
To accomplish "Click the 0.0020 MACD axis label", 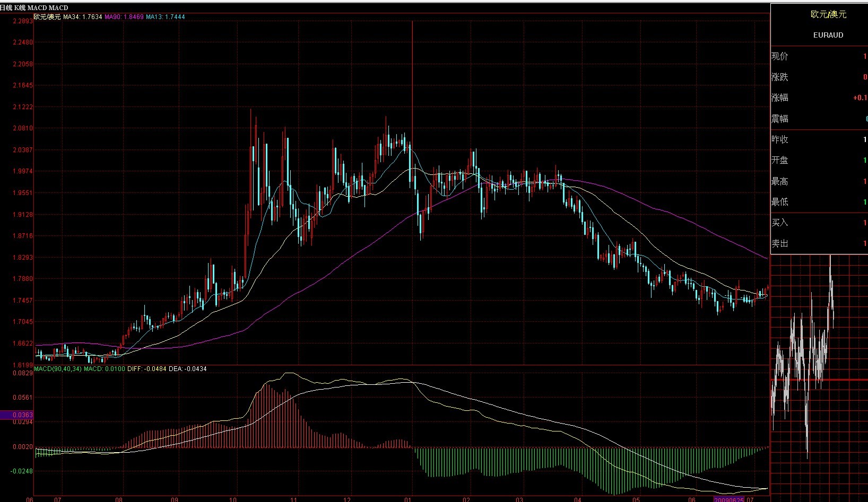I will coord(23,447).
